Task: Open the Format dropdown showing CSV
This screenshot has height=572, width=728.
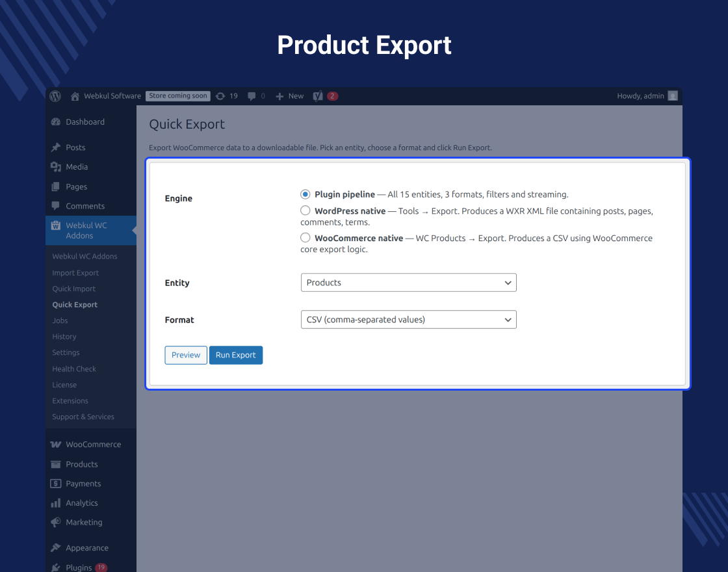Action: 409,319
